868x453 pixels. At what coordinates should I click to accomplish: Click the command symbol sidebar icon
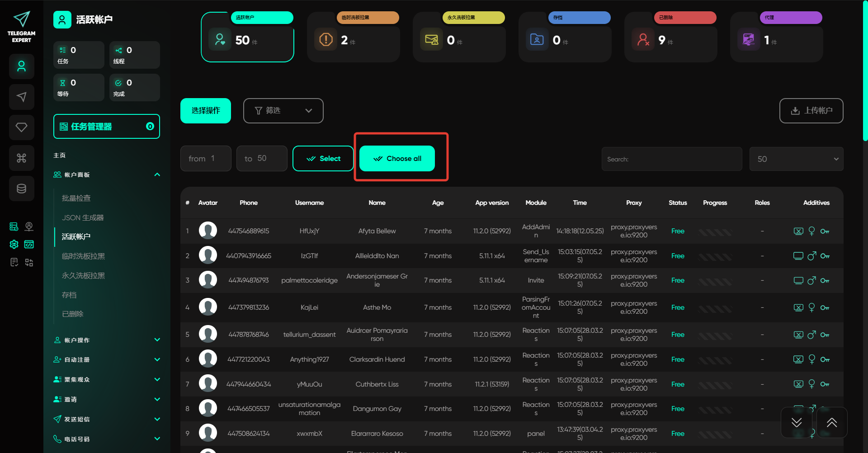tap(21, 158)
